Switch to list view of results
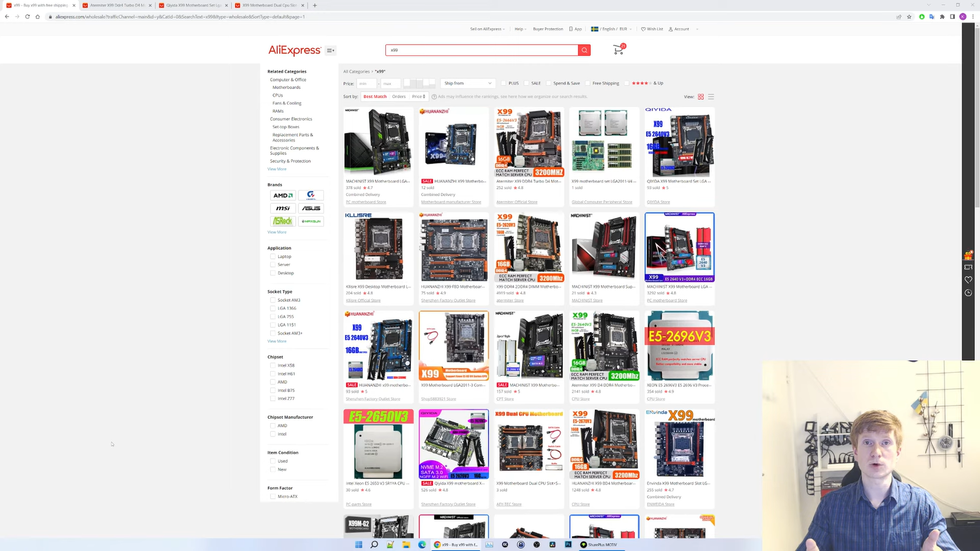Screen dimensions: 980x551 pos(711,97)
